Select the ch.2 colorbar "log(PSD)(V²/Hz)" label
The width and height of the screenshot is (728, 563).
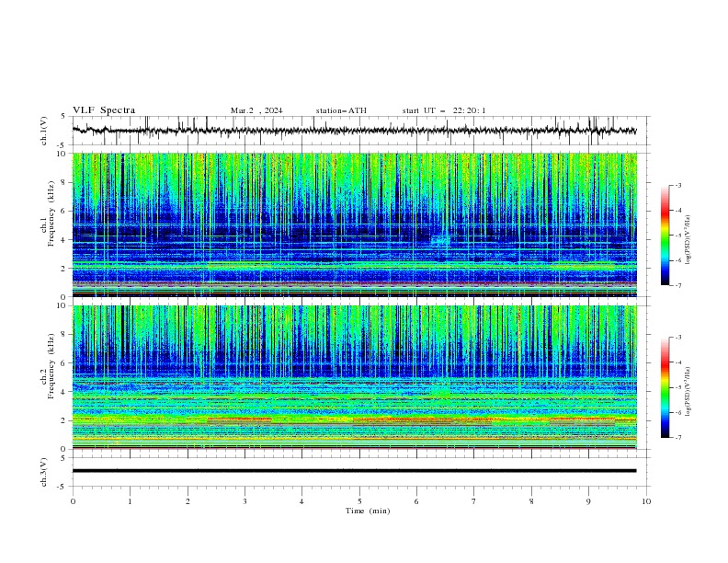point(688,392)
